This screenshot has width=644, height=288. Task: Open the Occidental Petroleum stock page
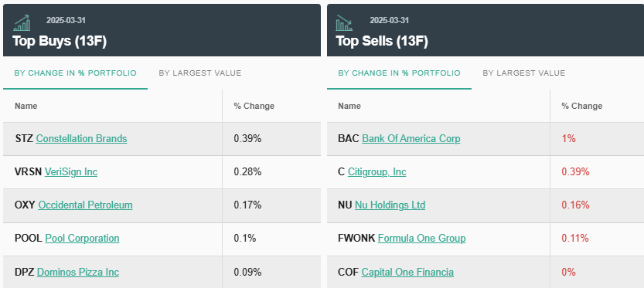(85, 205)
